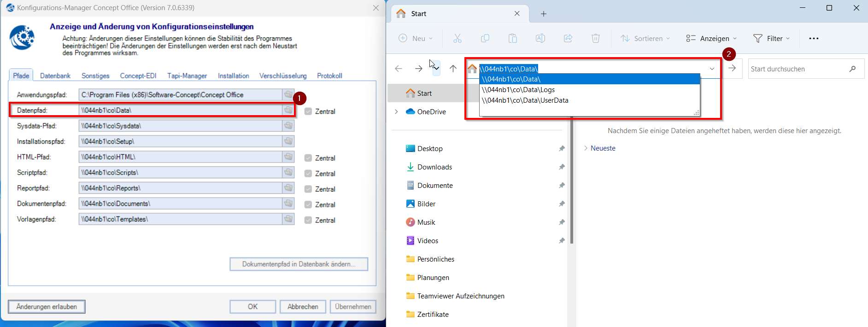Toggle Zentral checkbox for Dokumentenpfad

click(x=308, y=204)
